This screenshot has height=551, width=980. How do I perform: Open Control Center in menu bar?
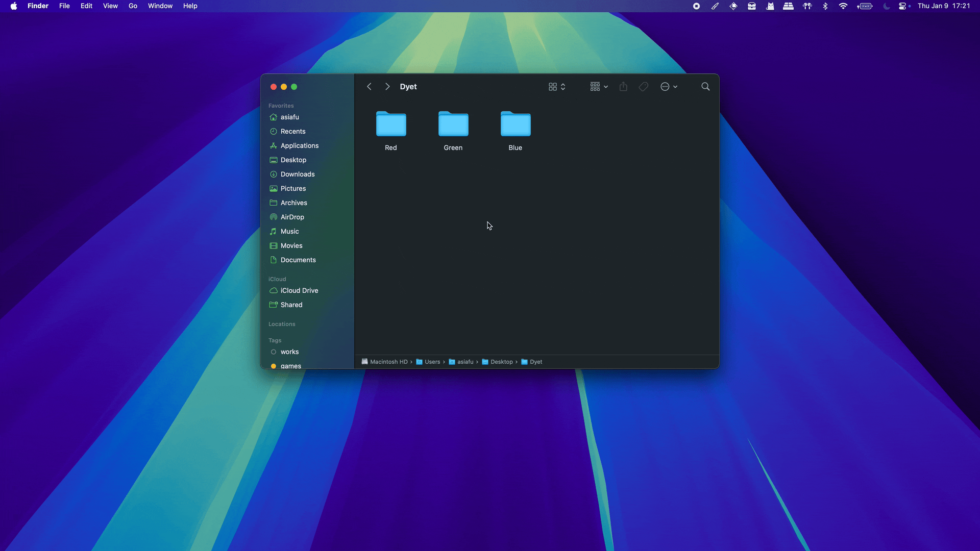903,6
